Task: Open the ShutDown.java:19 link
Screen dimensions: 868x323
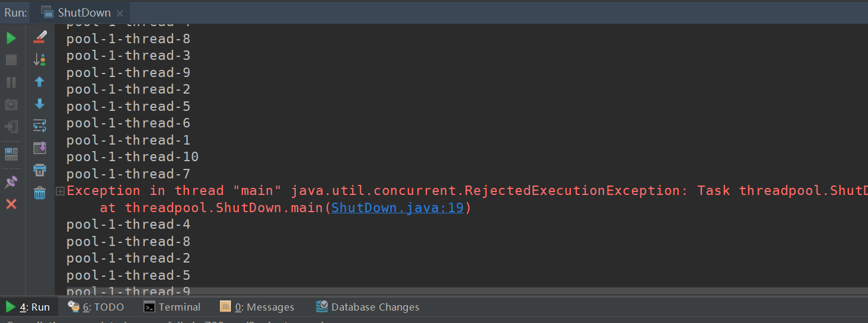Action: pos(397,208)
